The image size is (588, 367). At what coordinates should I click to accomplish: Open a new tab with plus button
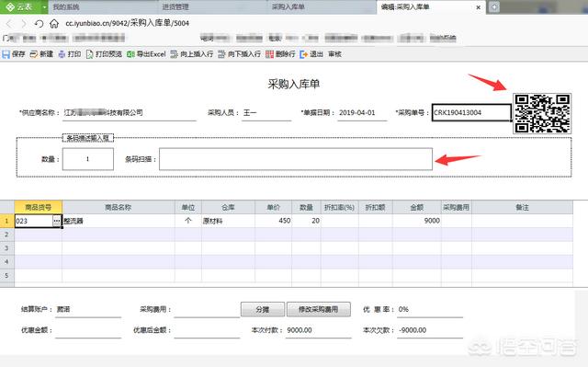(494, 7)
